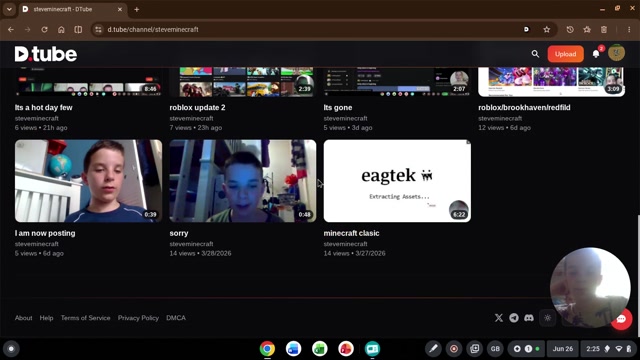Open a new browser tab
The height and width of the screenshot is (360, 640).
coord(137,9)
